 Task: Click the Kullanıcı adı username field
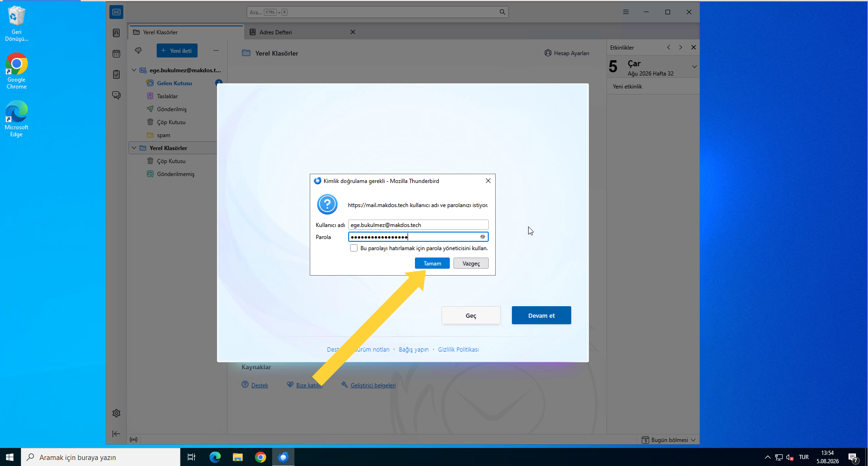click(418, 225)
